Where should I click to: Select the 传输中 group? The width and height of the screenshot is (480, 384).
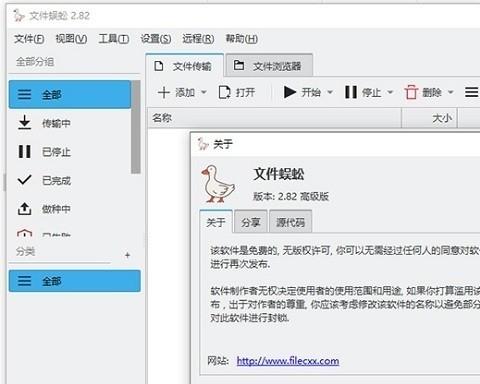[70, 123]
